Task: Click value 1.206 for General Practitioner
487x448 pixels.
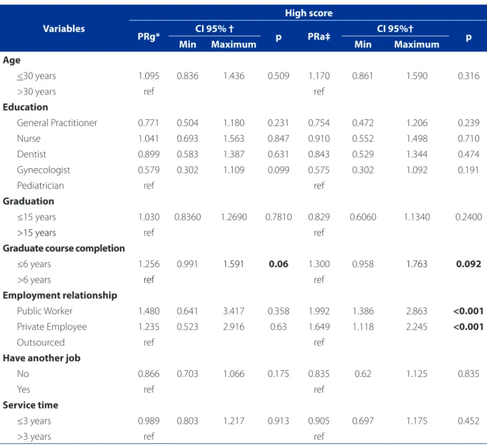Action: (417, 123)
